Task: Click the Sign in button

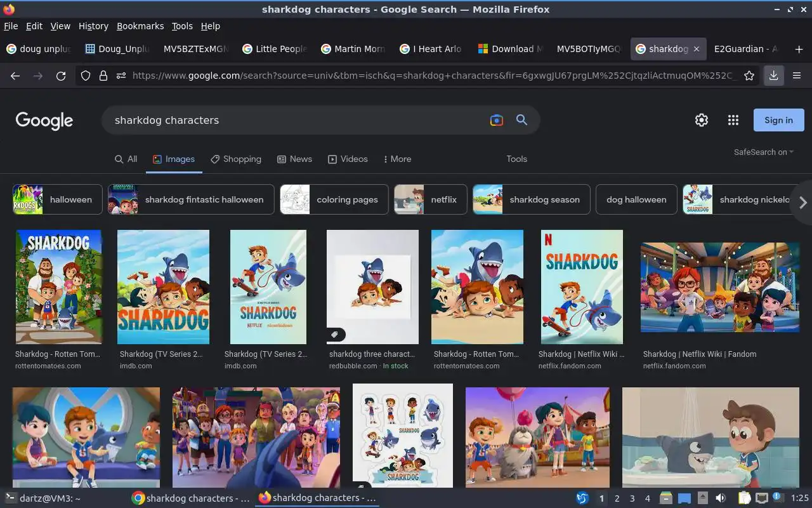Action: 778,120
